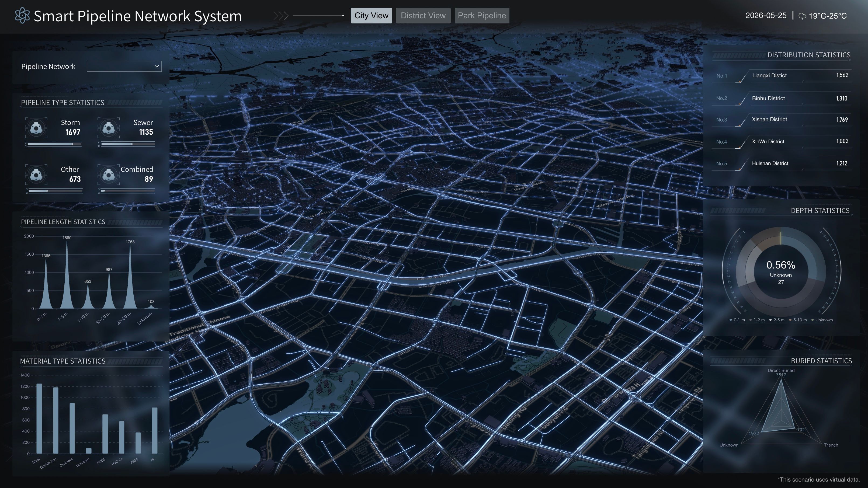Image resolution: width=868 pixels, height=488 pixels.
Task: Click the 1365 peak in length chart
Action: click(x=46, y=284)
